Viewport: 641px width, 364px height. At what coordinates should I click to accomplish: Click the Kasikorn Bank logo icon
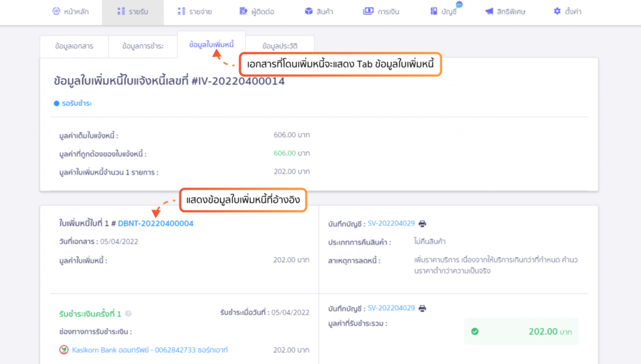pos(64,350)
